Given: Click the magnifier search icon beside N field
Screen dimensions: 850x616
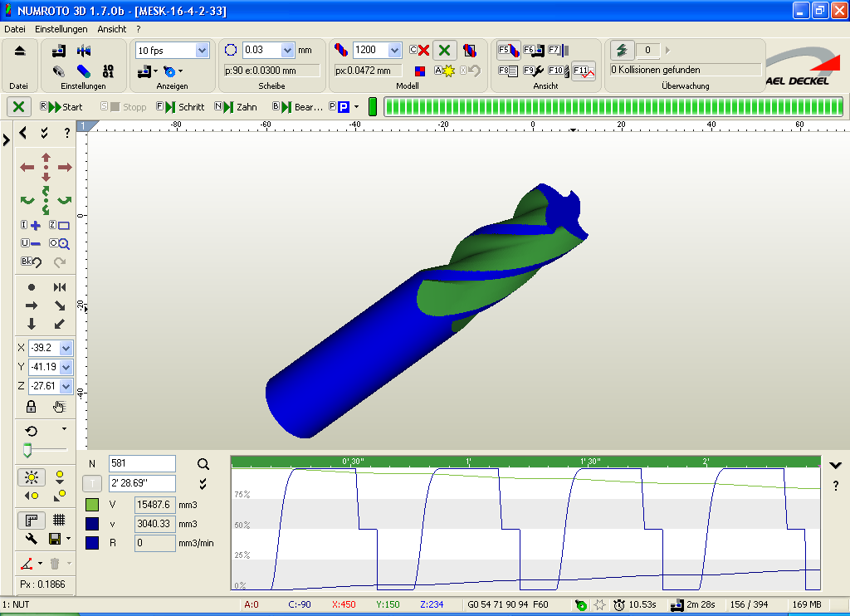Looking at the screenshot, I should pos(203,463).
